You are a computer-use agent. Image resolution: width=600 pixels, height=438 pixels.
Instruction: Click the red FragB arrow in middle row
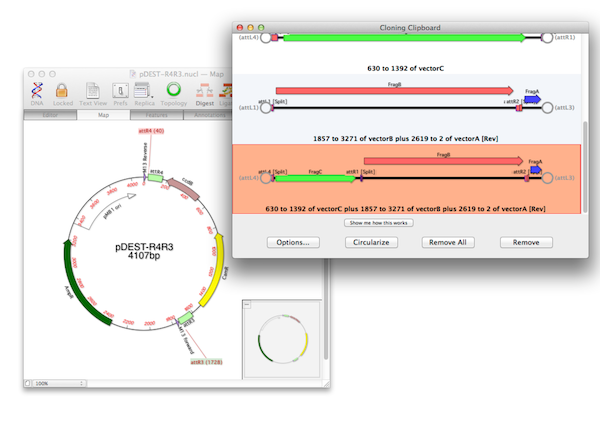(395, 91)
